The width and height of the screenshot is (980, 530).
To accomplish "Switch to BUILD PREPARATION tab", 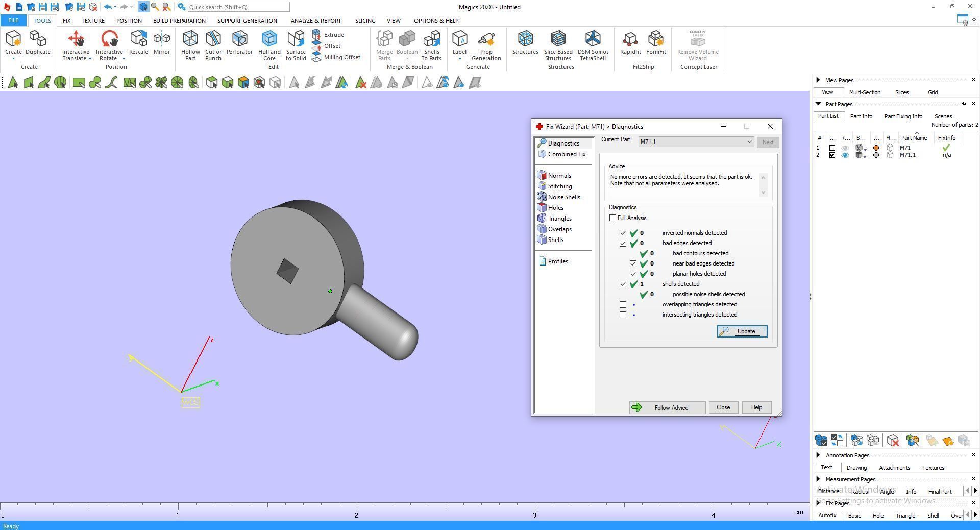I will 179,21.
